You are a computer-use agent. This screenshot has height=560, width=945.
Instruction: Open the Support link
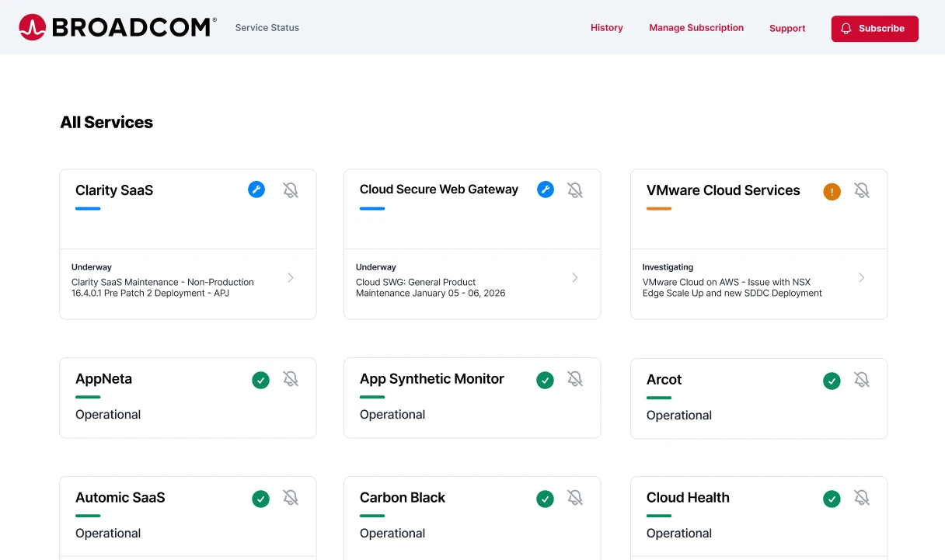tap(786, 28)
